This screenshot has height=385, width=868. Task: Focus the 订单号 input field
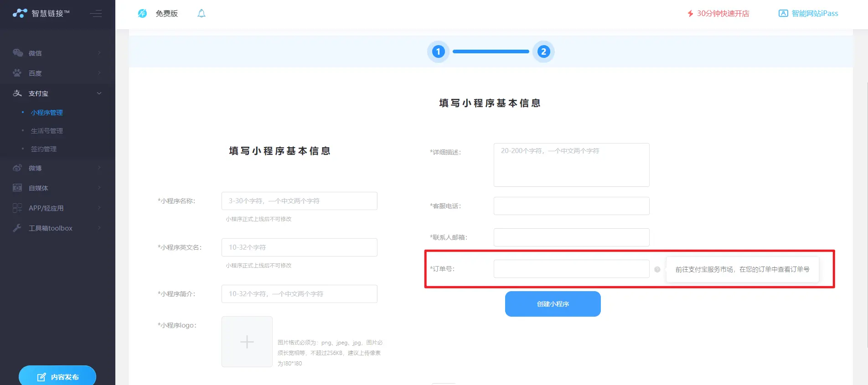[571, 269]
